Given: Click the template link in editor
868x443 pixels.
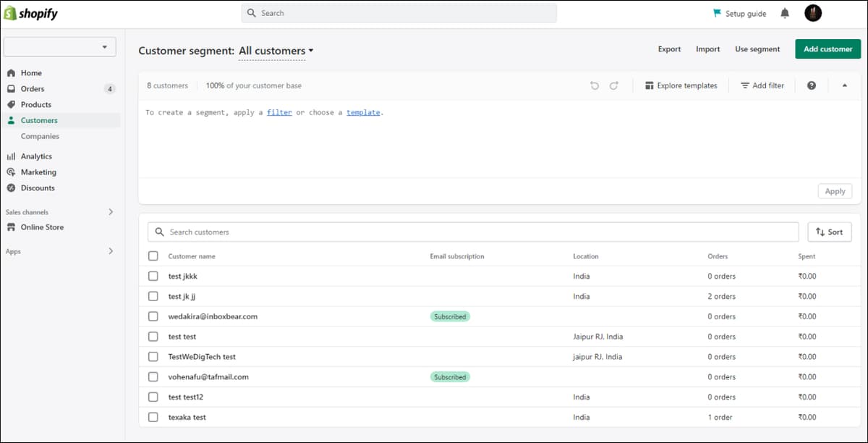Looking at the screenshot, I should click(x=363, y=113).
